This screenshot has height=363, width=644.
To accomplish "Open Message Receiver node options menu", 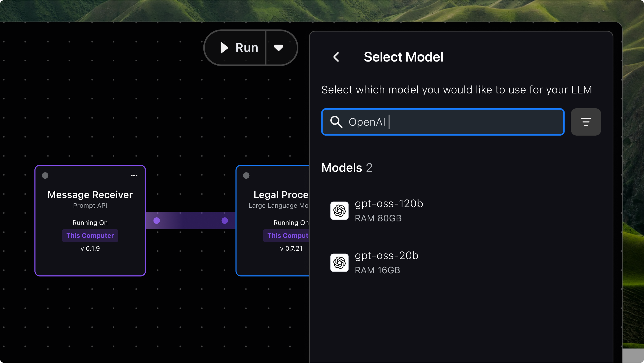I will click(x=134, y=175).
